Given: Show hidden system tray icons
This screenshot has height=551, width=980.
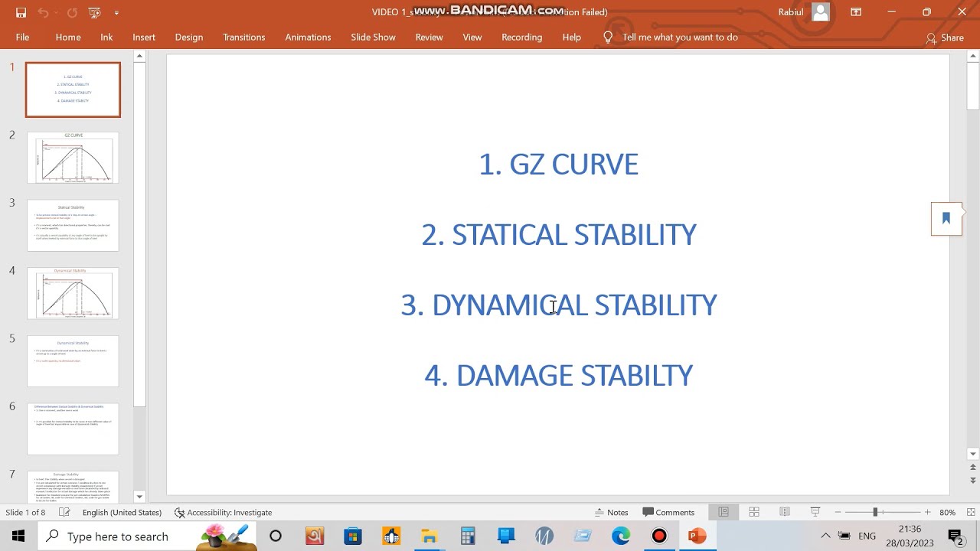Looking at the screenshot, I should click(825, 536).
